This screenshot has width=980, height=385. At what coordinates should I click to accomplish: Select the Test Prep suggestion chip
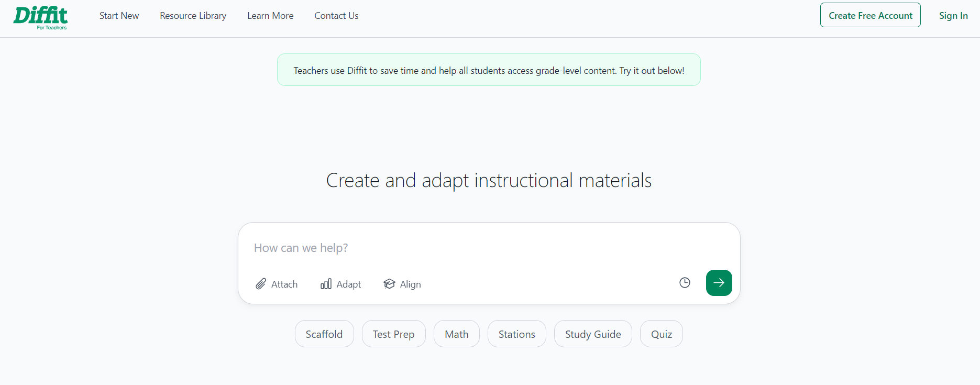pyautogui.click(x=394, y=334)
